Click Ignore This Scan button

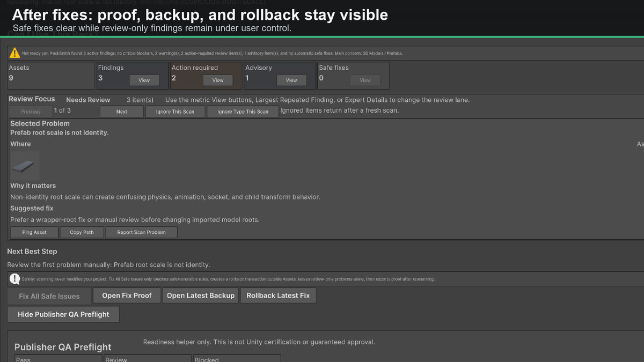click(175, 112)
